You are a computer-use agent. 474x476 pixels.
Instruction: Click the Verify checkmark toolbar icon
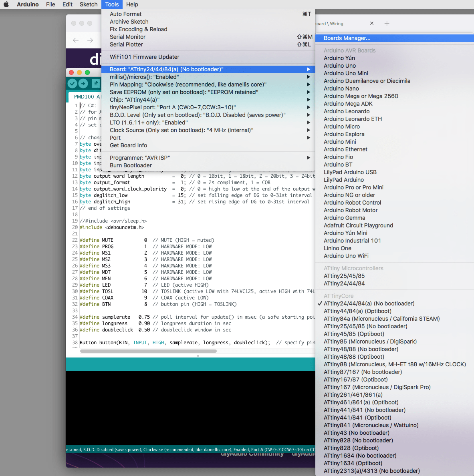(72, 83)
